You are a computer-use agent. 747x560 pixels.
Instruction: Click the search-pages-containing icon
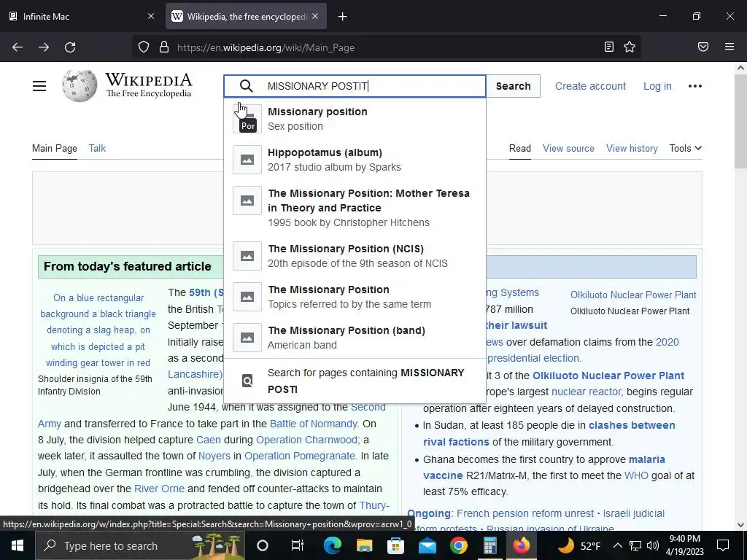(x=247, y=381)
